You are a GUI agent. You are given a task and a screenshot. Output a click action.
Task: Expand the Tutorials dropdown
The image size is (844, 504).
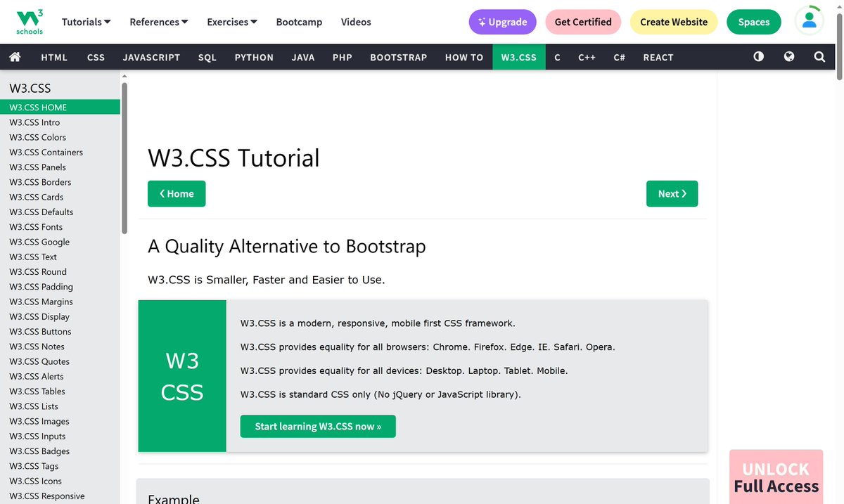point(86,22)
